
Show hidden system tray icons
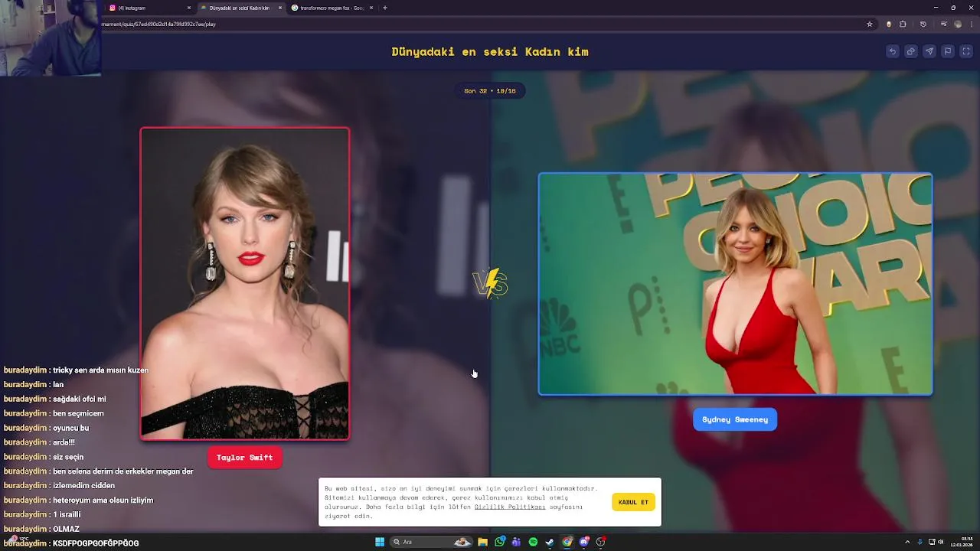pyautogui.click(x=907, y=542)
